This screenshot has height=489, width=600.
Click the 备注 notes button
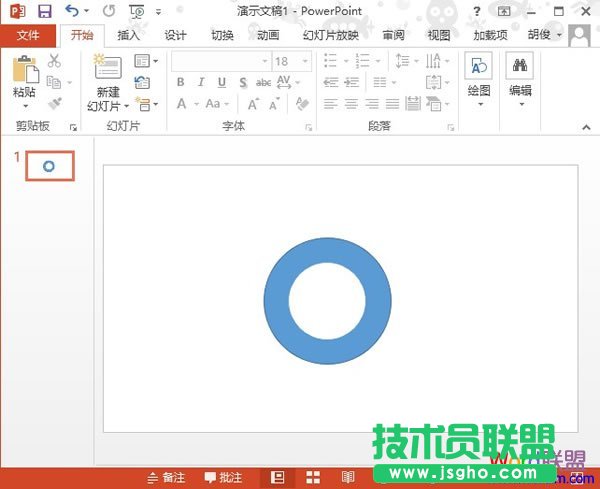pyautogui.click(x=166, y=477)
